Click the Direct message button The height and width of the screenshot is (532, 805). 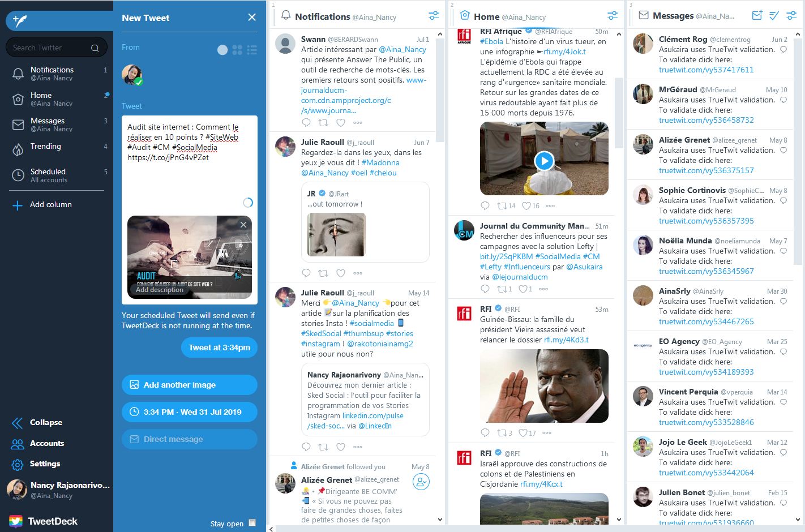pyautogui.click(x=190, y=439)
